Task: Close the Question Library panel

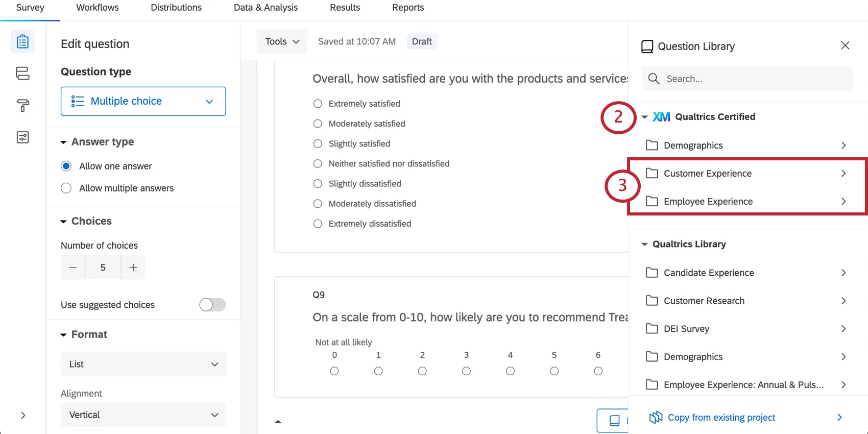Action: coord(845,45)
